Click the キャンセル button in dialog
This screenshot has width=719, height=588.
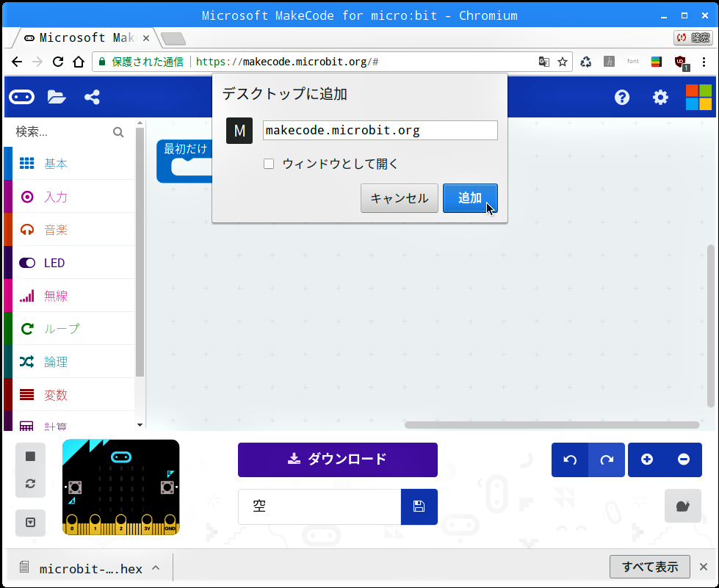[400, 198]
